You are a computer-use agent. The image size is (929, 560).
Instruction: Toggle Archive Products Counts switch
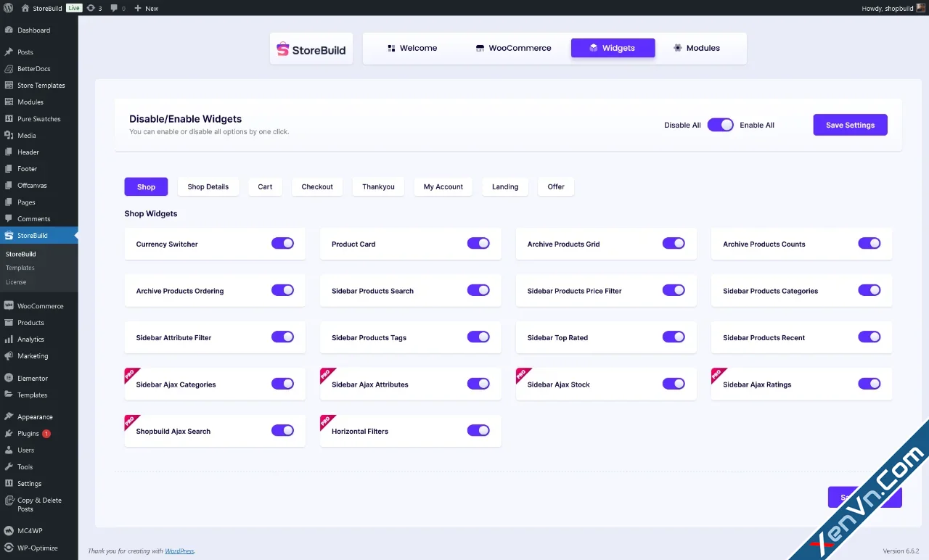(x=869, y=244)
